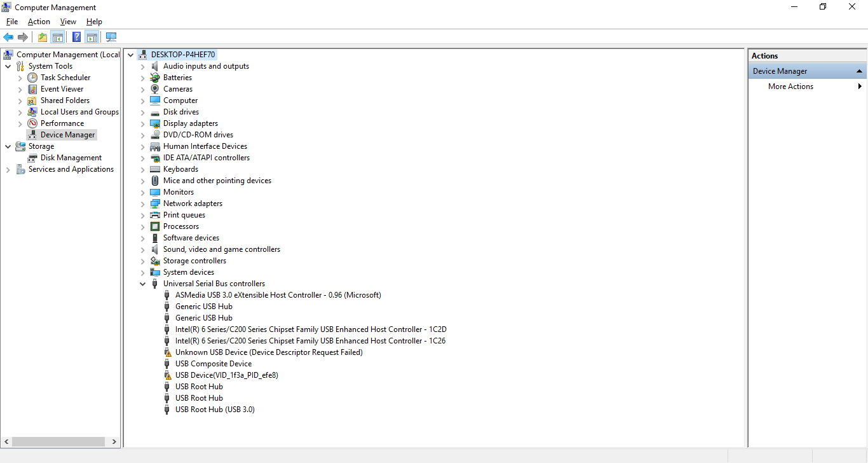
Task: Expand the System devices category
Action: (143, 272)
